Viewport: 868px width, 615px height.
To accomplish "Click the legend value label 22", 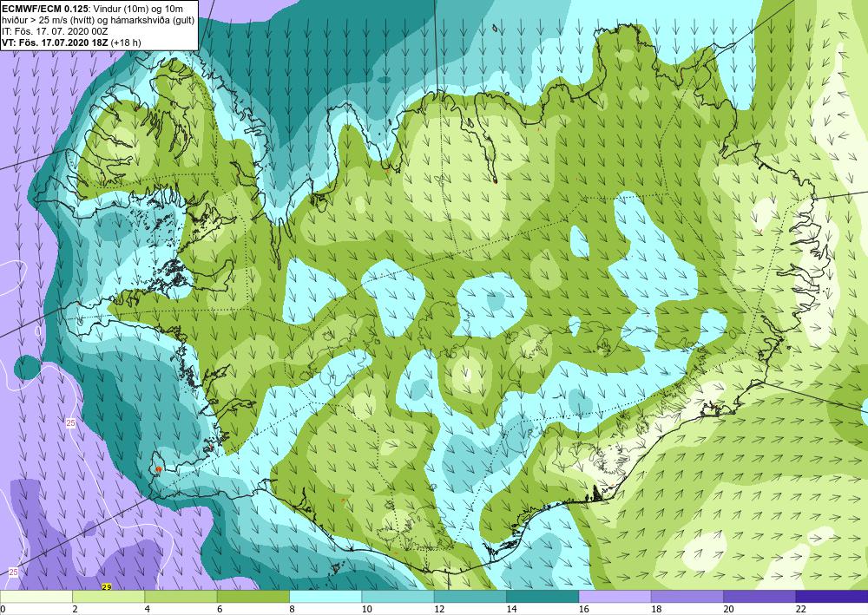I will click(800, 610).
